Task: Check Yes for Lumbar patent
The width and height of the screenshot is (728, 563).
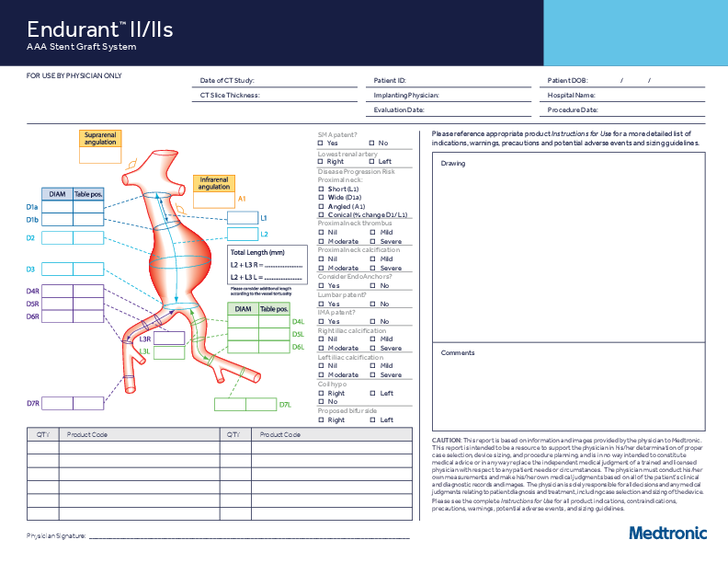Action: point(321,304)
